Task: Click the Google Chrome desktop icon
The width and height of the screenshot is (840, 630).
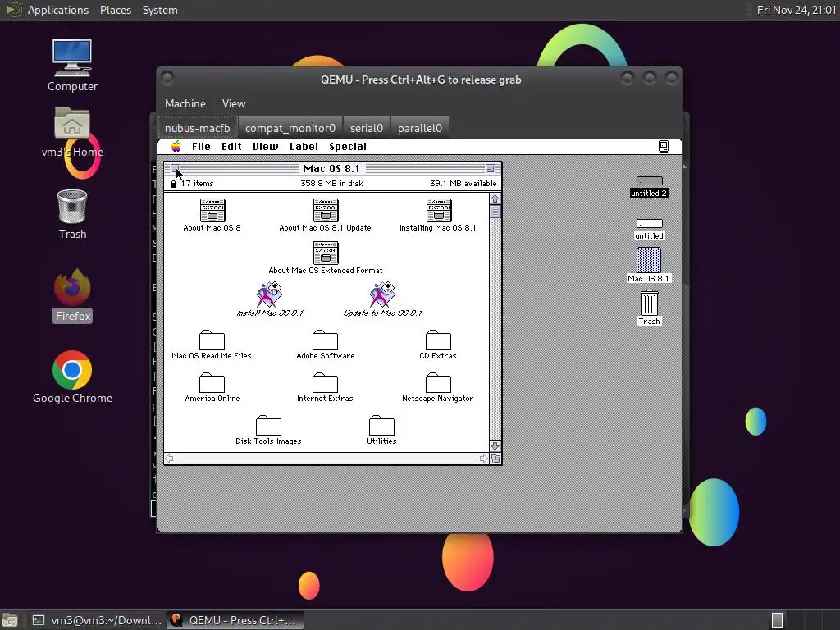Action: pos(72,370)
